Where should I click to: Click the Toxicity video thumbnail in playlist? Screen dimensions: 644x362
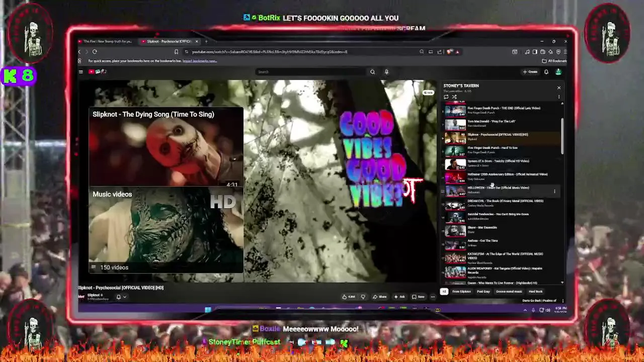[455, 164]
